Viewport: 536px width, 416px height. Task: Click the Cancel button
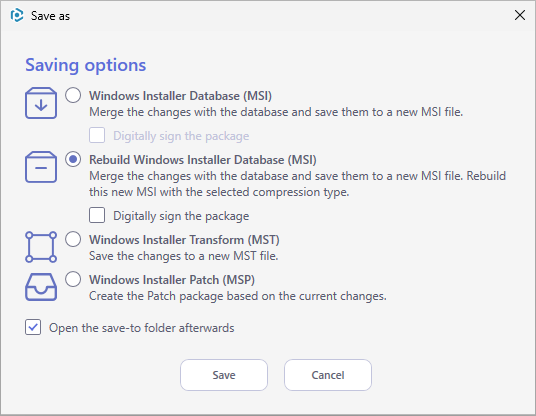(x=328, y=375)
